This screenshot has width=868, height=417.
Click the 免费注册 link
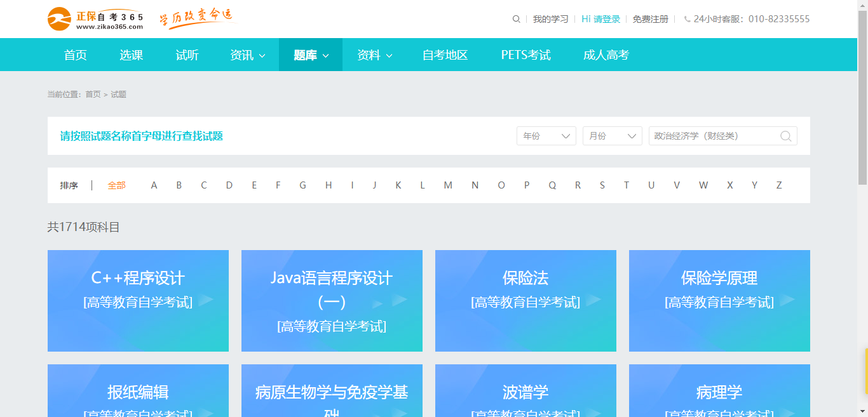pyautogui.click(x=650, y=19)
